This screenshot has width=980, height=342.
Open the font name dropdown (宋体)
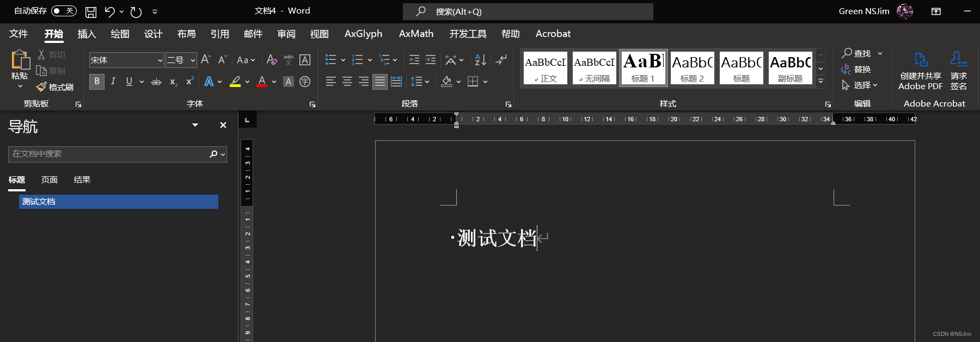click(x=160, y=60)
